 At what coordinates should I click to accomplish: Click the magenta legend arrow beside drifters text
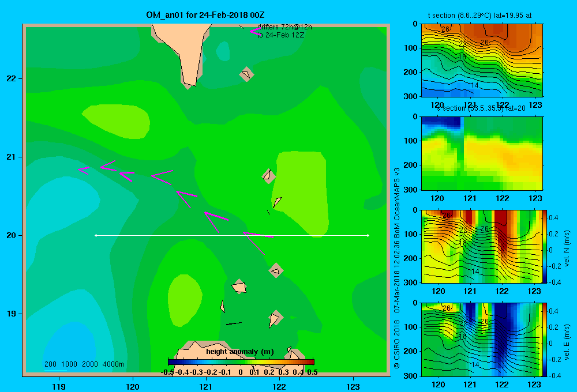coord(254,31)
